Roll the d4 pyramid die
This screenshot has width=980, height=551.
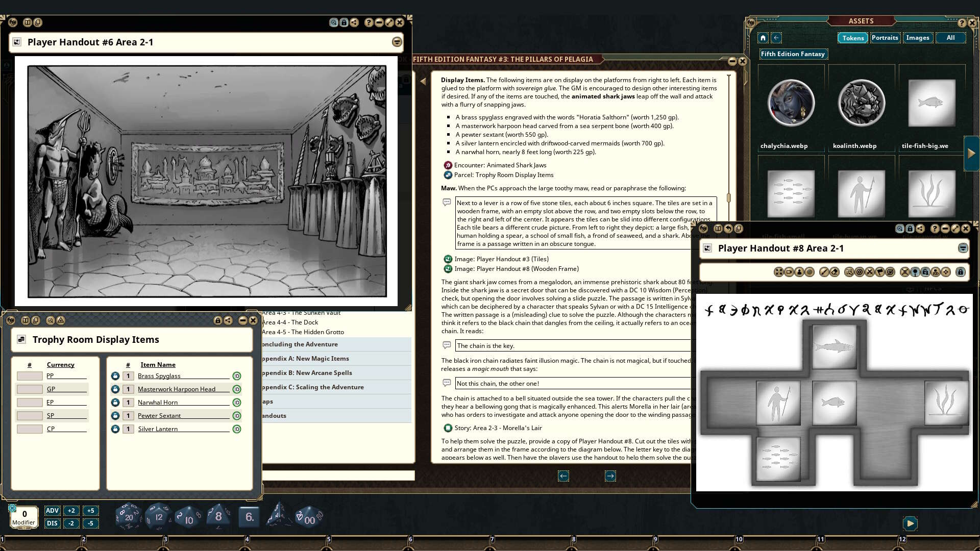[279, 515]
